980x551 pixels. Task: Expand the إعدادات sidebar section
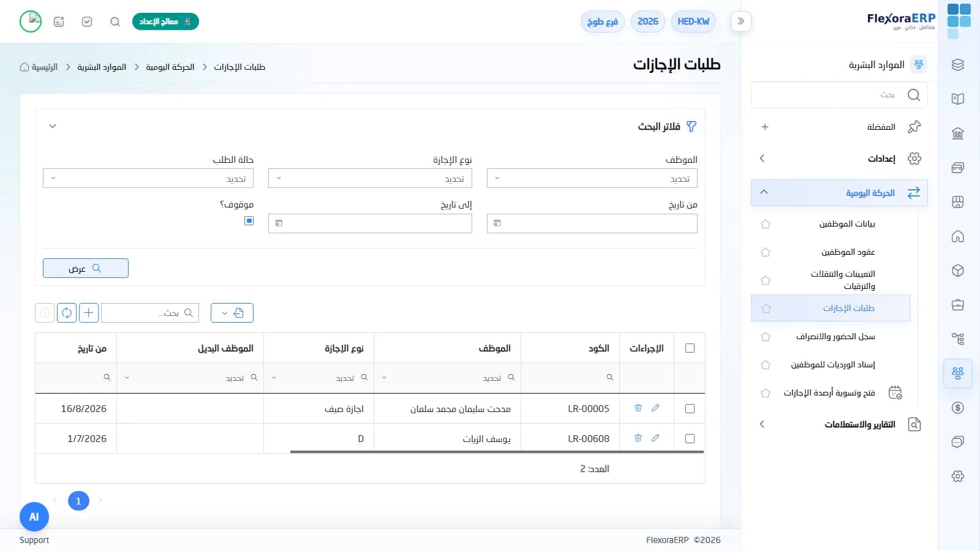(x=839, y=159)
